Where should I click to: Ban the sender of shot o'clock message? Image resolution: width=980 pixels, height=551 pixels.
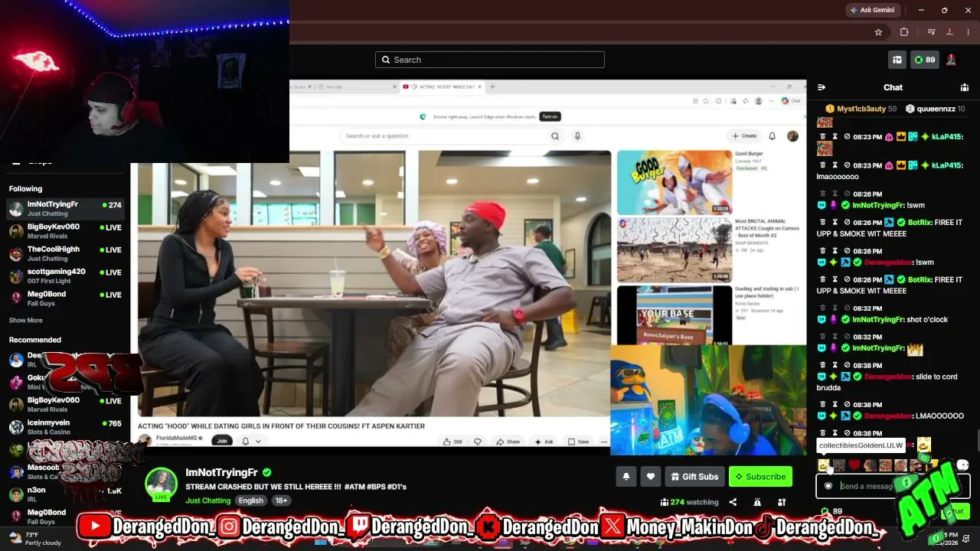(x=848, y=308)
